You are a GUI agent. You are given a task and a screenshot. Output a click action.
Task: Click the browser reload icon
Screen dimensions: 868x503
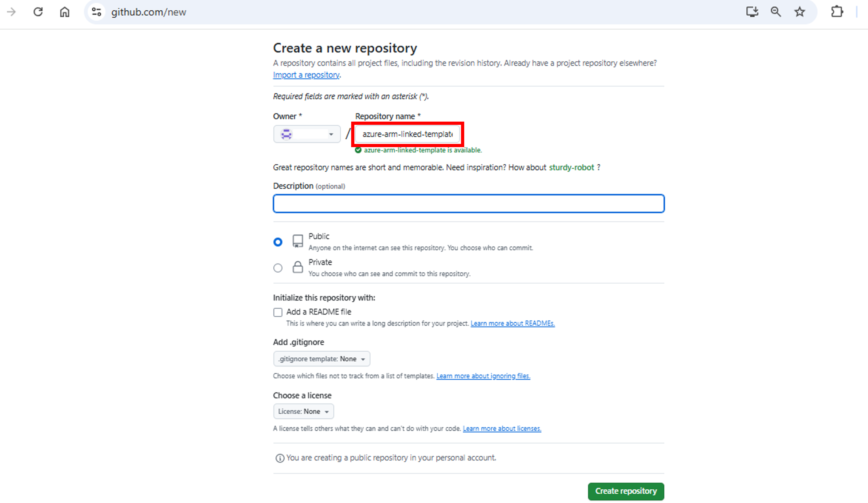click(38, 12)
